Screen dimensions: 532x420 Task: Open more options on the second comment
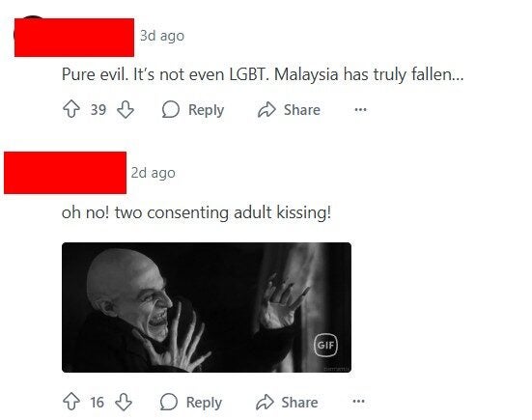[358, 402]
